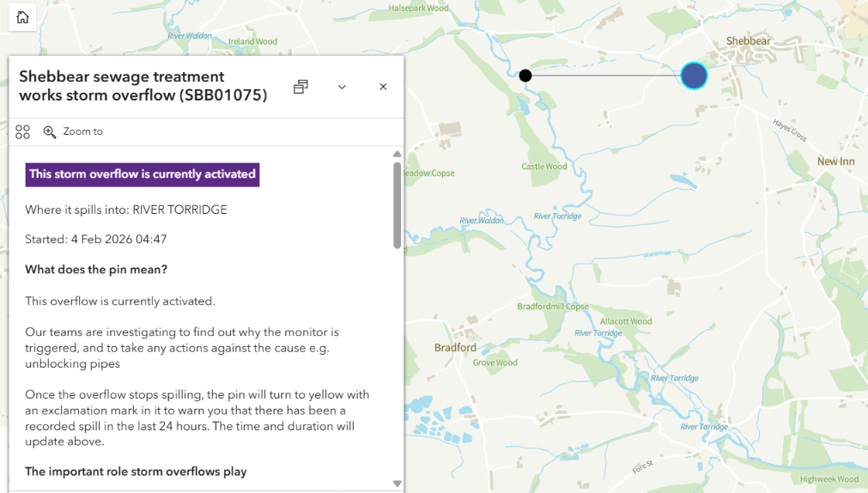Click the "What does the pin mean?" heading
The width and height of the screenshot is (868, 493).
[96, 270]
